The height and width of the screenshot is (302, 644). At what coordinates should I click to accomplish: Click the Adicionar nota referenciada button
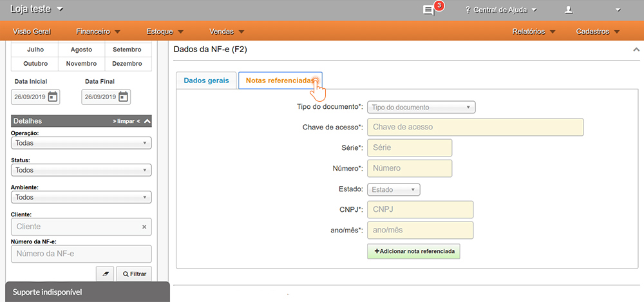(413, 251)
